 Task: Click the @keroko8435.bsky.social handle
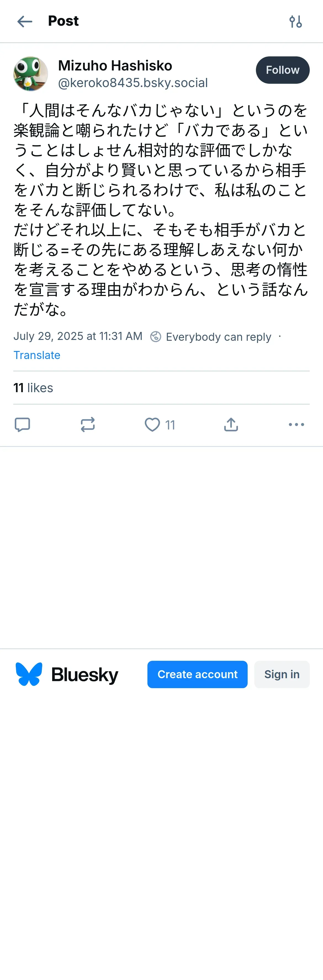click(133, 83)
